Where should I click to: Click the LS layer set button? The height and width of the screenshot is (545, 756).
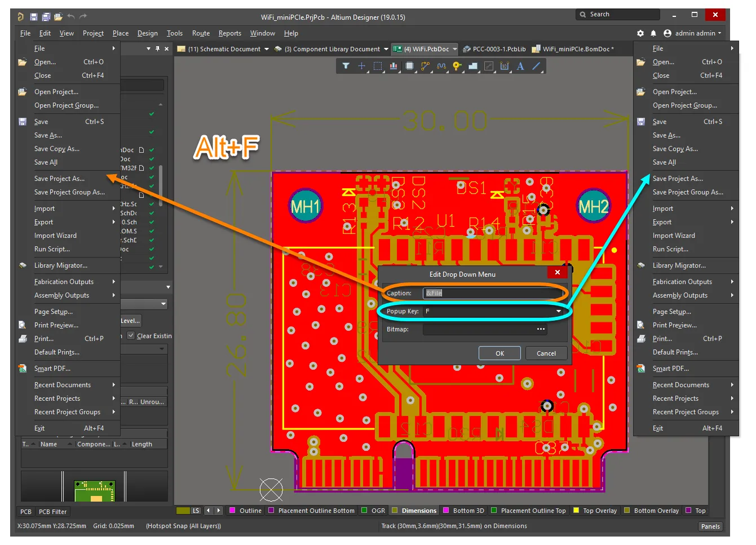(x=196, y=511)
